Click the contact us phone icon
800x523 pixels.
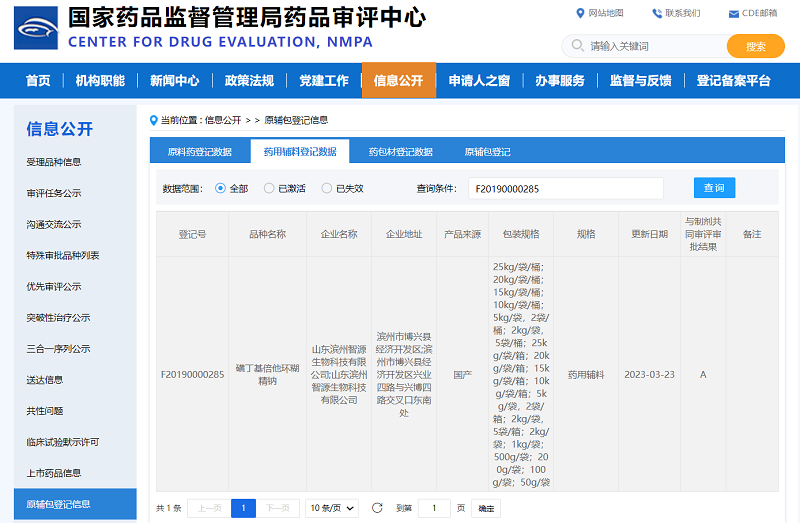click(657, 13)
